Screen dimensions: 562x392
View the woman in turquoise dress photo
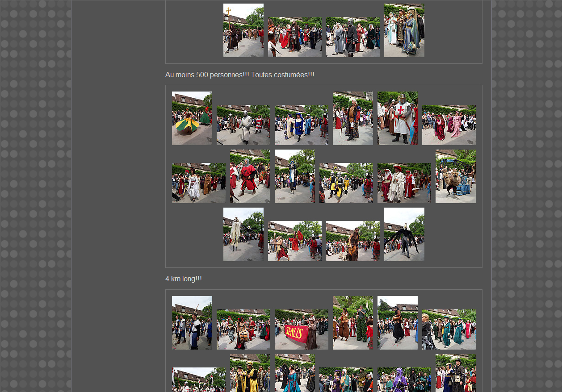click(x=294, y=373)
